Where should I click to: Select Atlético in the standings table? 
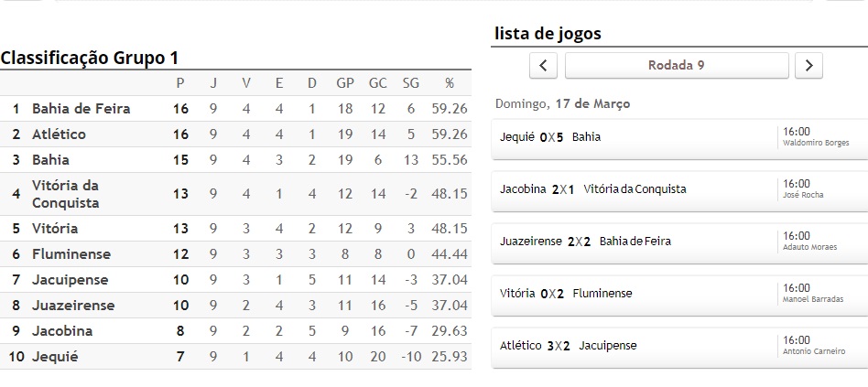coord(59,134)
